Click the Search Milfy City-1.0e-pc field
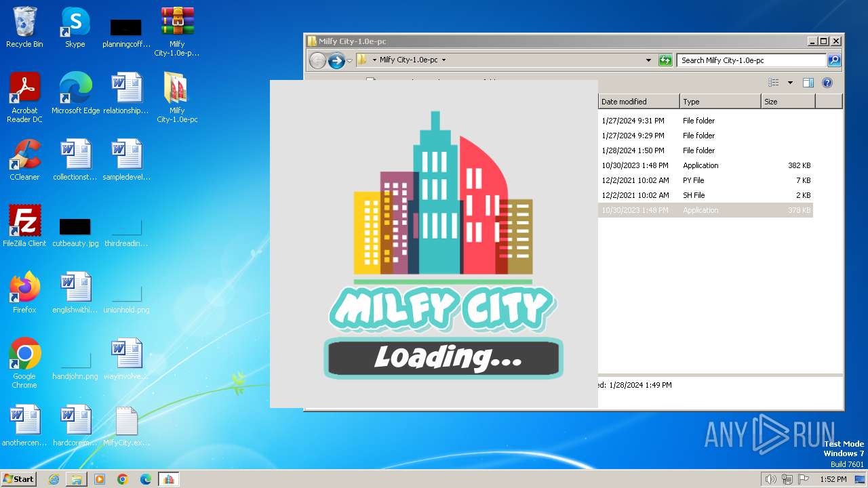 (x=751, y=60)
